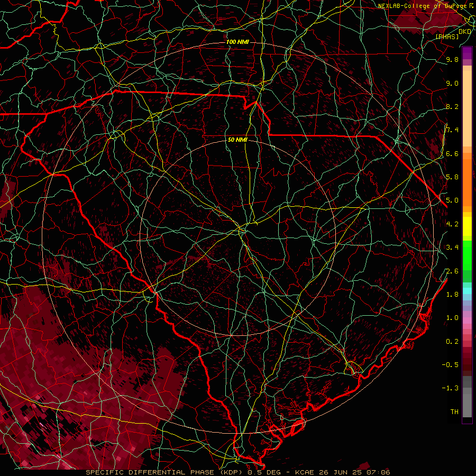Pick the yellow band of the color bar
Screen dimensions: 476x476
click(467, 226)
